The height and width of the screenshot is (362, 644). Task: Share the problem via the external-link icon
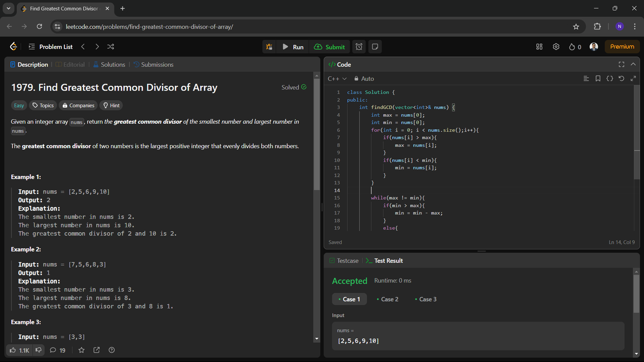97,350
